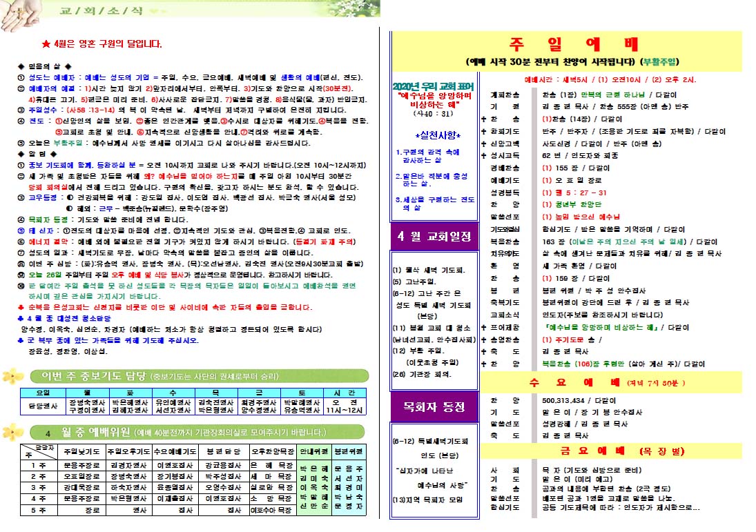This screenshot has width=756, height=532.
Task: Click the purple 4월 교회일정 box
Action: (x=432, y=237)
